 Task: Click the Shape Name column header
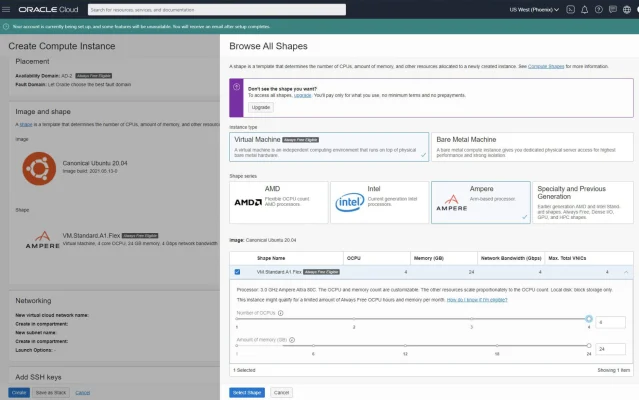(x=271, y=258)
